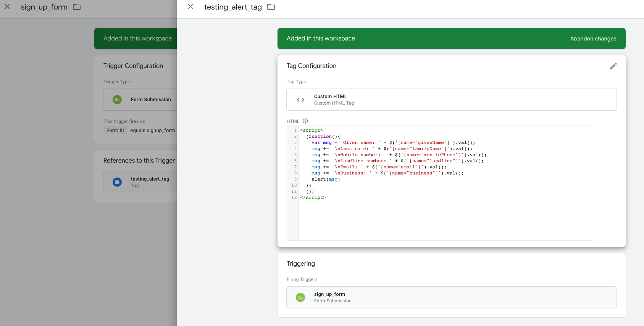The image size is (644, 326).
Task: Click equals signup_form condition text
Action: (153, 130)
